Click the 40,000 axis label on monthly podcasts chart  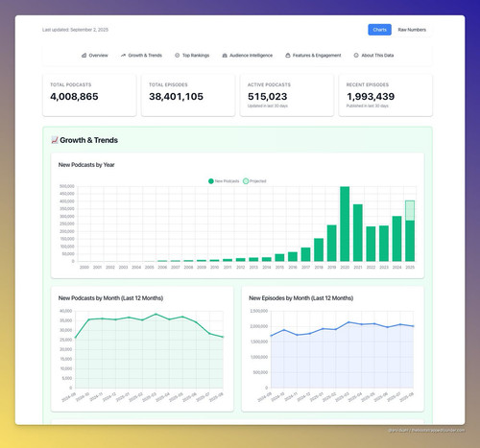pos(66,311)
